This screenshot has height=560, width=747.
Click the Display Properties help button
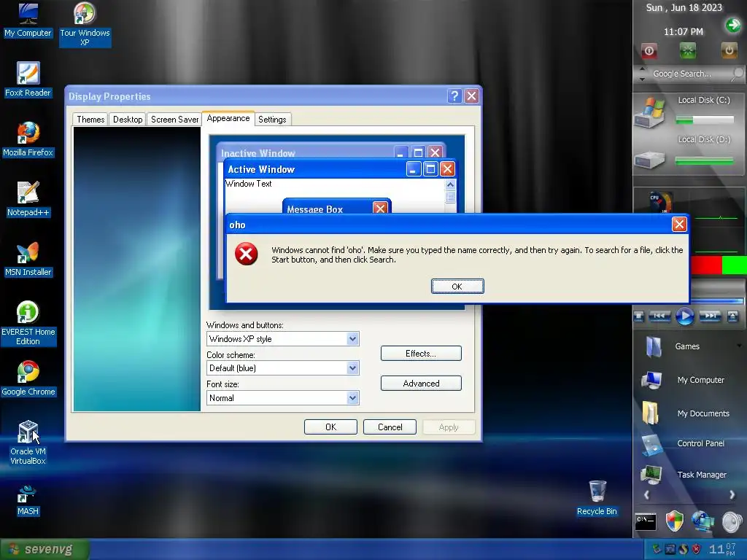tap(455, 96)
